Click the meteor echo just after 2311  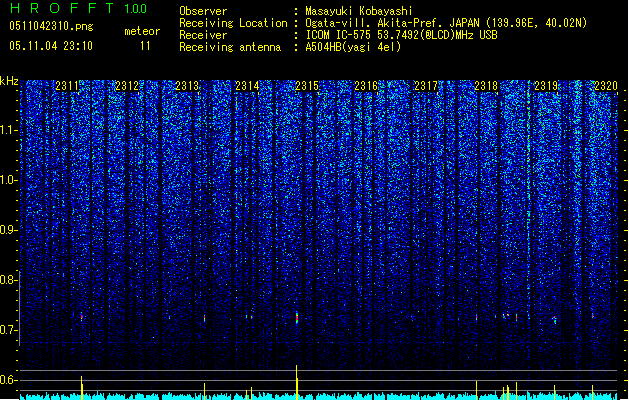(x=82, y=317)
